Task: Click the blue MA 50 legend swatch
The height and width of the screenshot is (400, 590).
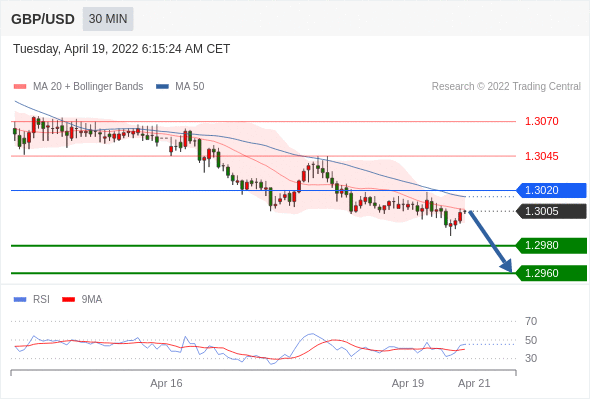Action: click(162, 87)
